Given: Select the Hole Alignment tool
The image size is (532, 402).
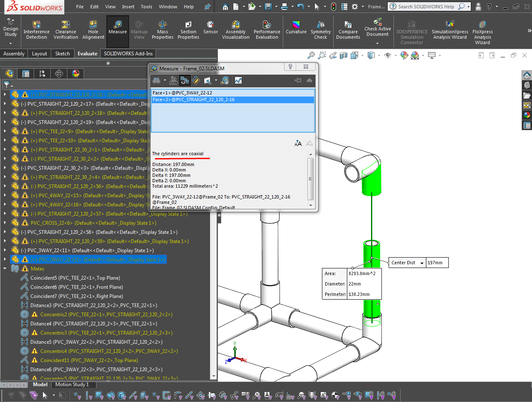Looking at the screenshot, I should tap(93, 30).
